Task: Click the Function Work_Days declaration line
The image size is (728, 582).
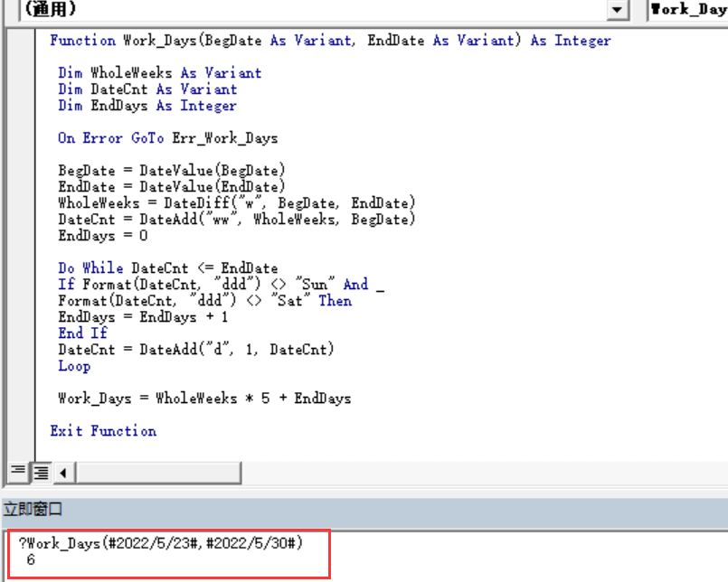Action: tap(331, 41)
